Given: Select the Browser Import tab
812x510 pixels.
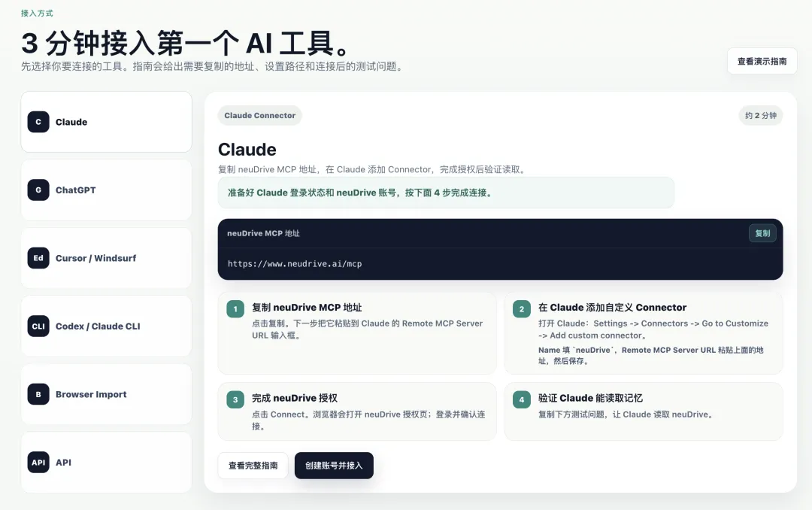Looking at the screenshot, I should coord(106,394).
